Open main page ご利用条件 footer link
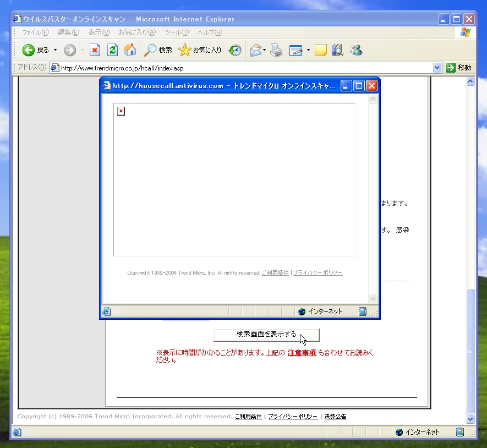 (x=248, y=416)
